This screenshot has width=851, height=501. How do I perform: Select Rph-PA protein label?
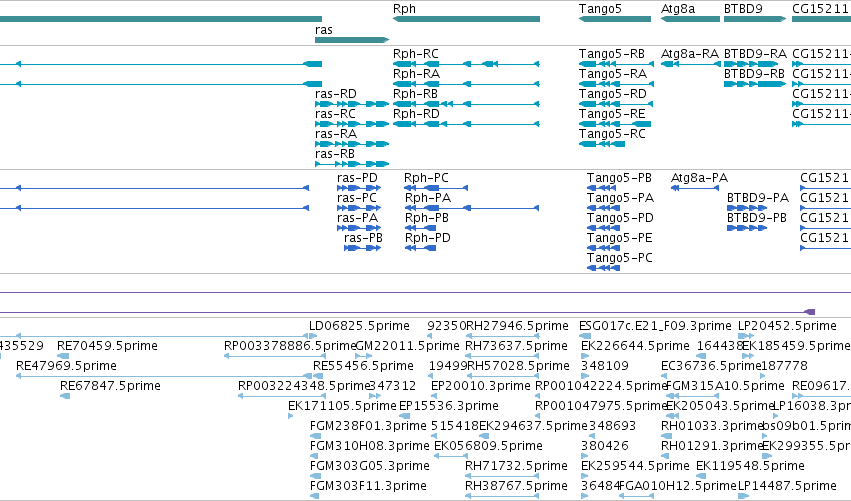(x=428, y=198)
